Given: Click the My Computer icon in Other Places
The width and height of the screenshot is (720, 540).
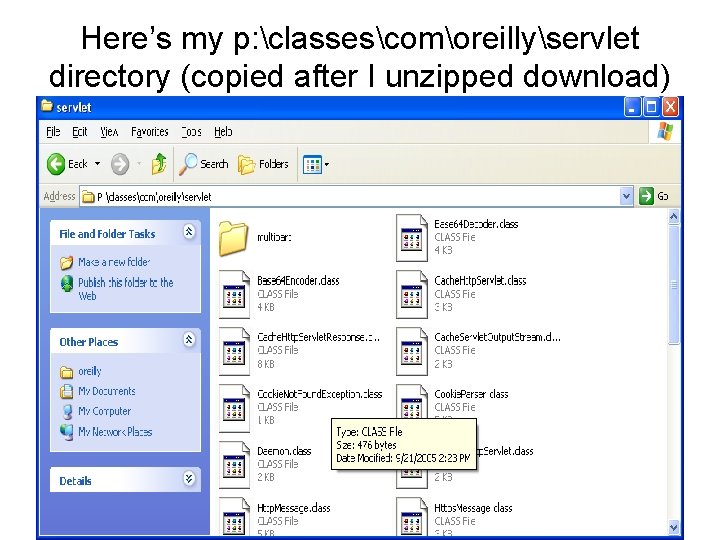Looking at the screenshot, I should pos(68,411).
